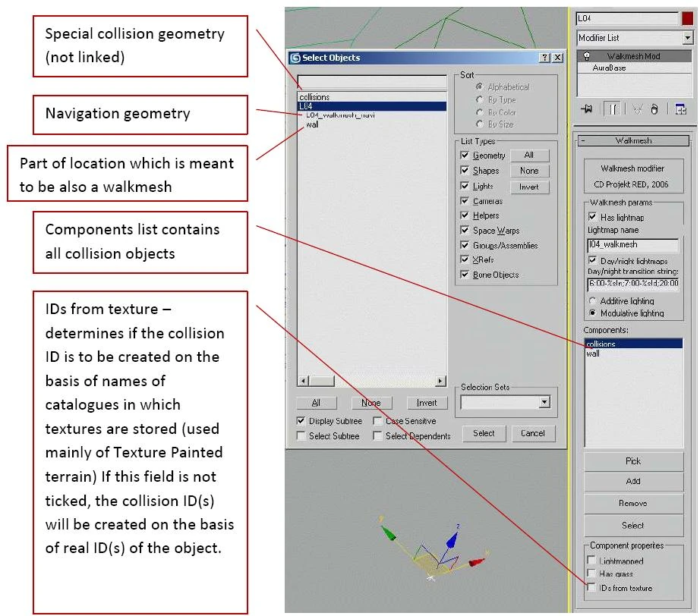Open Configure Modifier Sets icon
This screenshot has height=616, width=700.
point(680,109)
